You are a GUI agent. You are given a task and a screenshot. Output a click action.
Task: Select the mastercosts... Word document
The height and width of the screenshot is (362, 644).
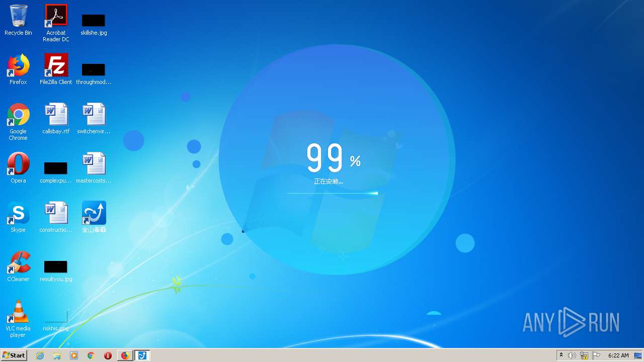pos(94,168)
